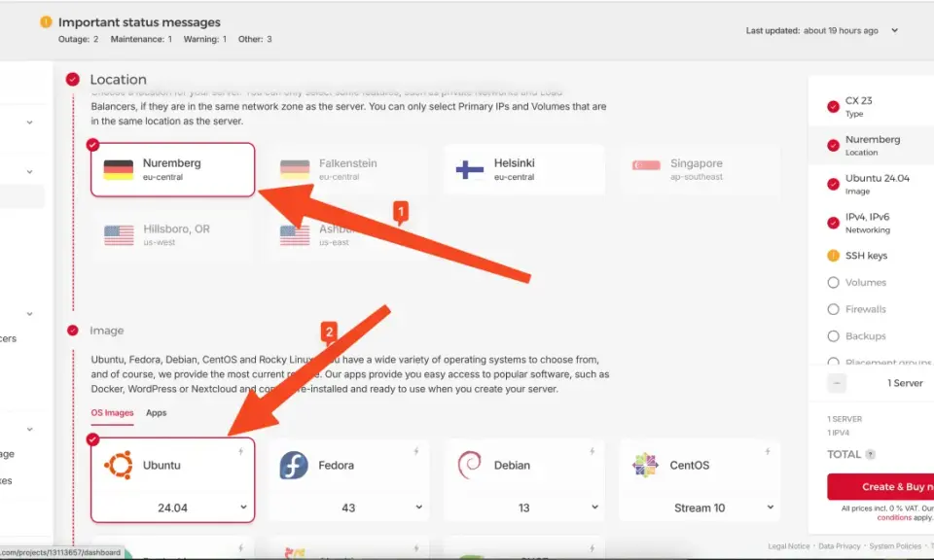Click the Outage: 2 status count
934x560 pixels.
[x=78, y=39]
